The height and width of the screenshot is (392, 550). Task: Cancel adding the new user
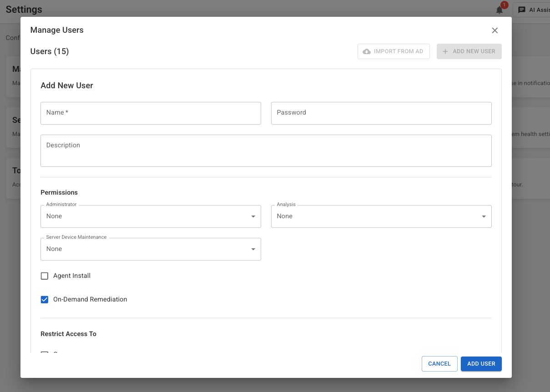[439, 364]
